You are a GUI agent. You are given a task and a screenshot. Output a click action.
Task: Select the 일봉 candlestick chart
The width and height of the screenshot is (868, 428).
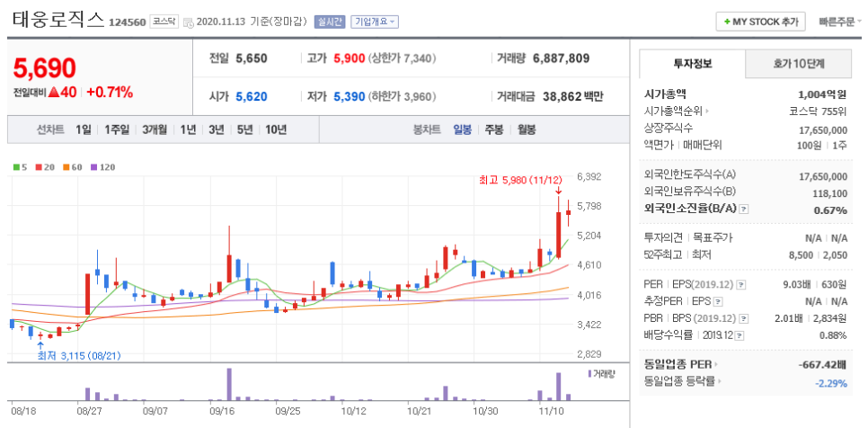tap(462, 130)
